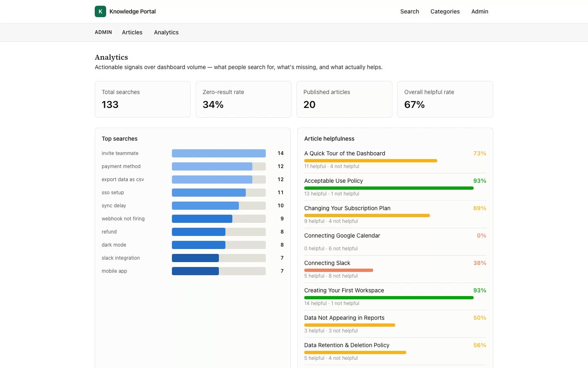The image size is (588, 368).
Task: Switch to the Analytics admin tab
Action: (x=166, y=32)
